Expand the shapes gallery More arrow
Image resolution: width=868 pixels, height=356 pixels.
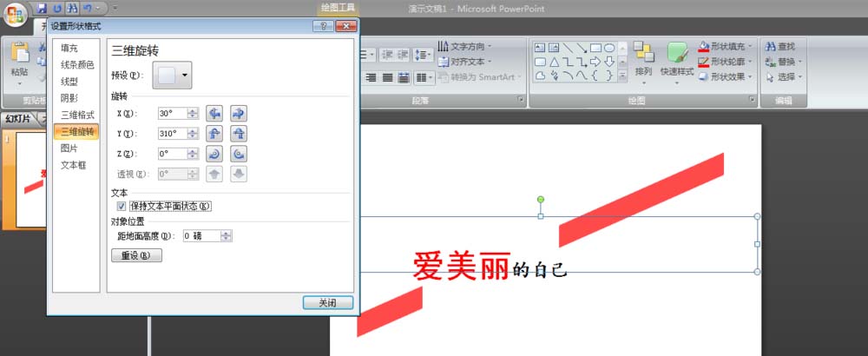[x=622, y=76]
